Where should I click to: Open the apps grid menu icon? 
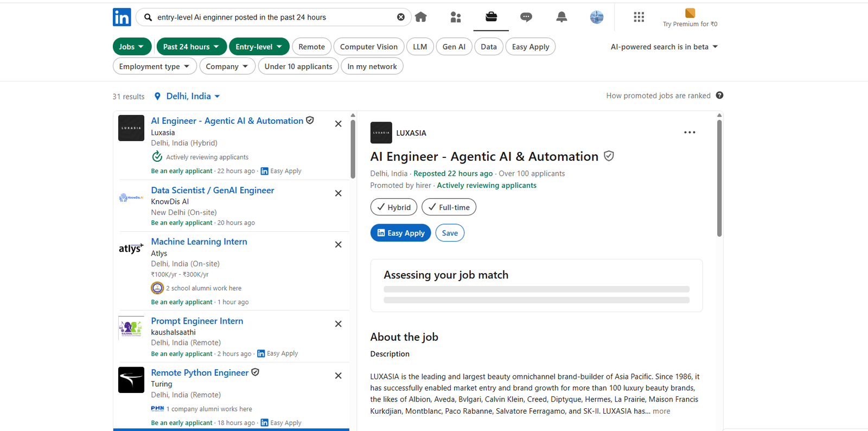coord(639,17)
